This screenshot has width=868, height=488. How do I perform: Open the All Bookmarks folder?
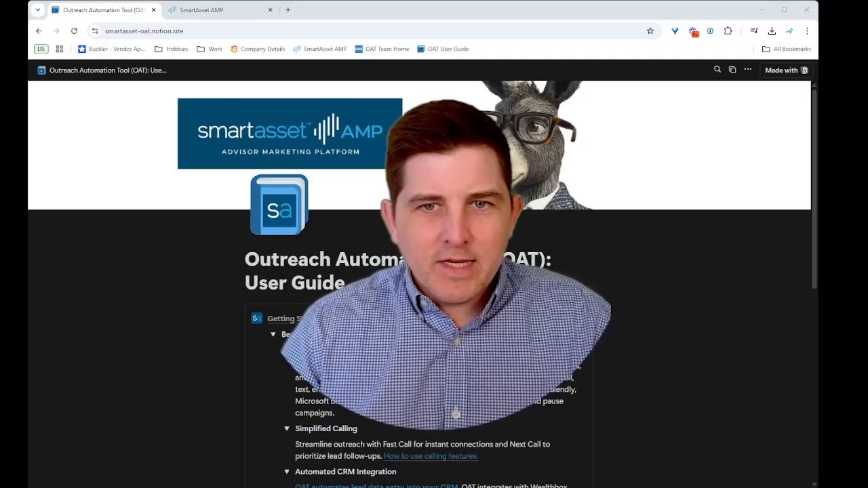pyautogui.click(x=787, y=49)
